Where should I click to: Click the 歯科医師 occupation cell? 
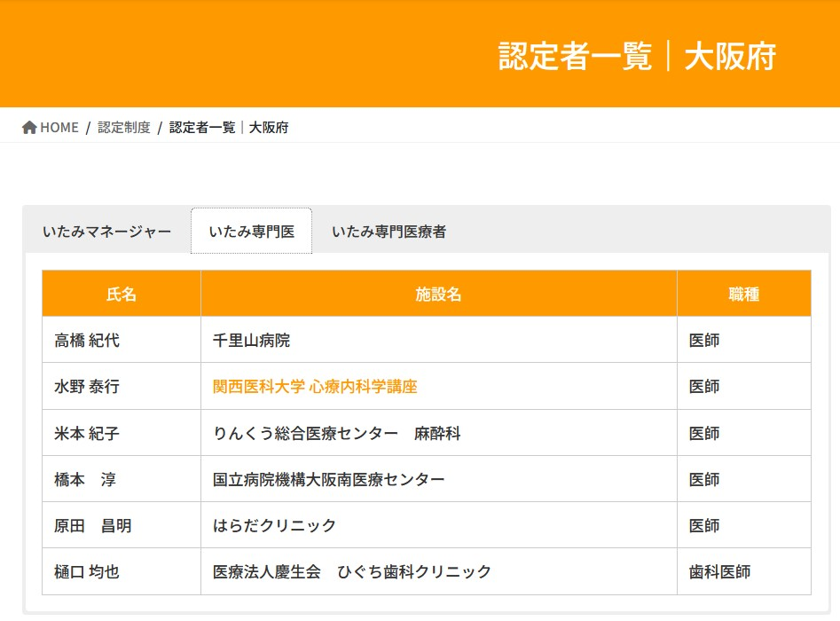click(744, 571)
